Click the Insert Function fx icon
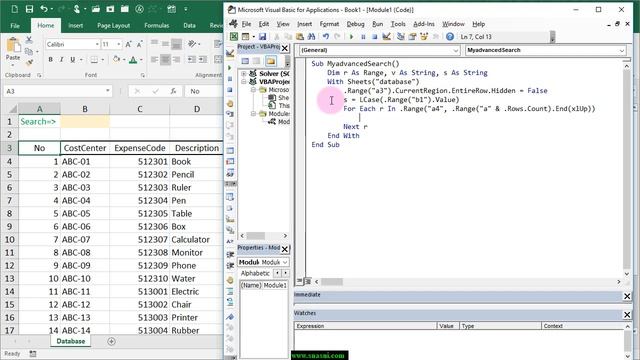Image resolution: width=640 pixels, height=360 pixels. pyautogui.click(x=173, y=91)
